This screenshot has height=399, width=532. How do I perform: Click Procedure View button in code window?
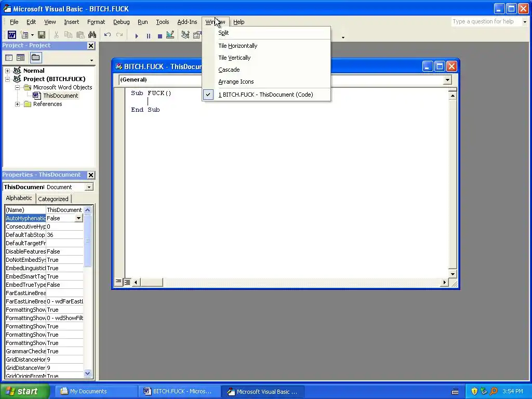tap(118, 282)
